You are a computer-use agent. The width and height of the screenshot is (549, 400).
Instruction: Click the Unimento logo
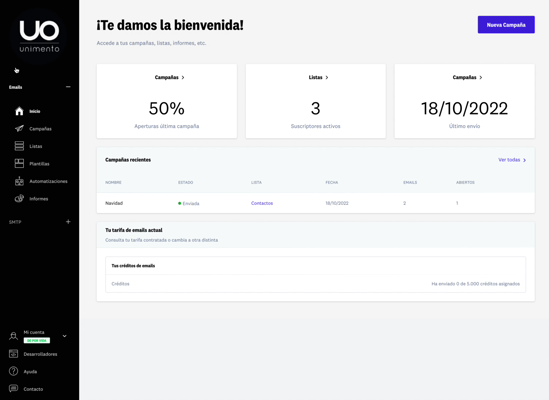click(39, 36)
